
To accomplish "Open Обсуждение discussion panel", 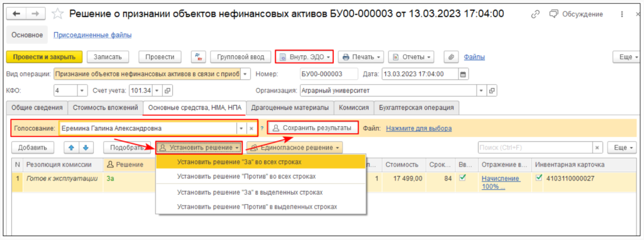I will [576, 14].
